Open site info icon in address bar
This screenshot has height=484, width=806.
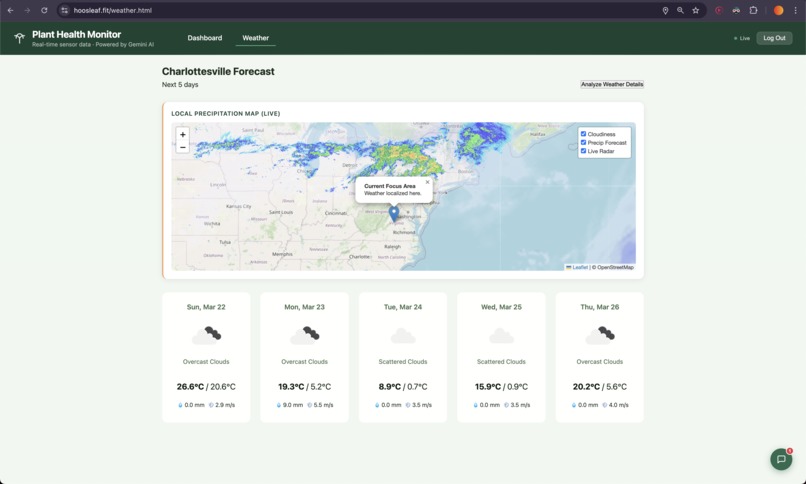coord(64,10)
